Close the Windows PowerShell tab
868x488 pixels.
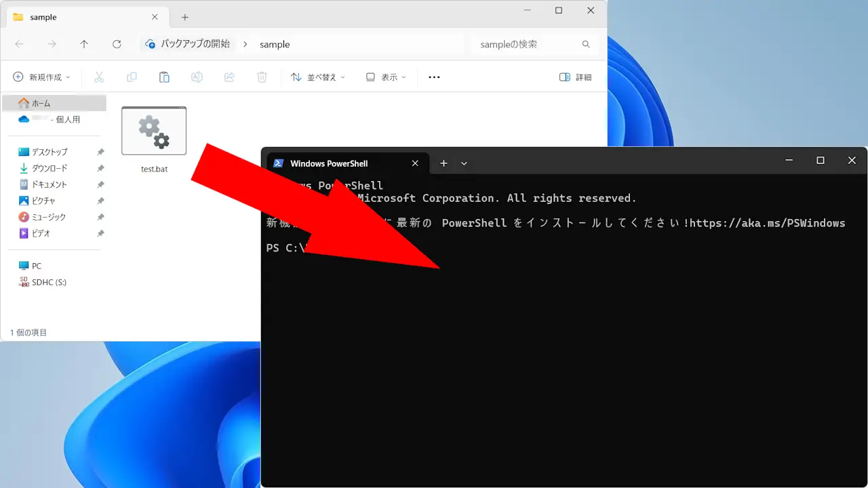click(x=416, y=163)
